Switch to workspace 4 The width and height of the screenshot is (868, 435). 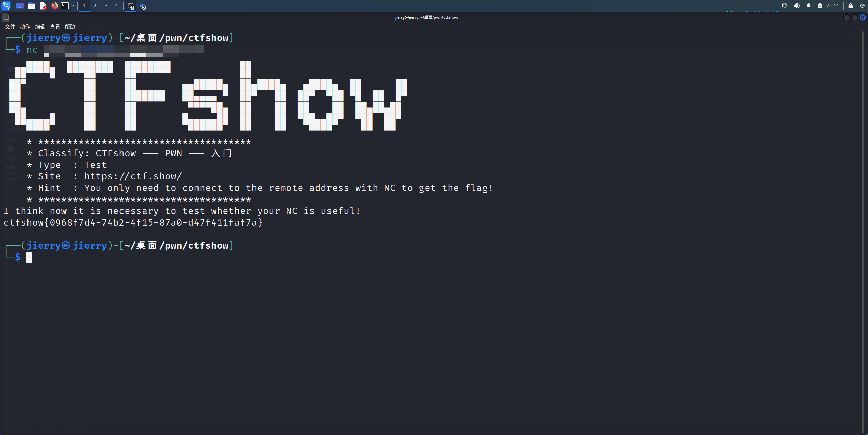(x=116, y=6)
